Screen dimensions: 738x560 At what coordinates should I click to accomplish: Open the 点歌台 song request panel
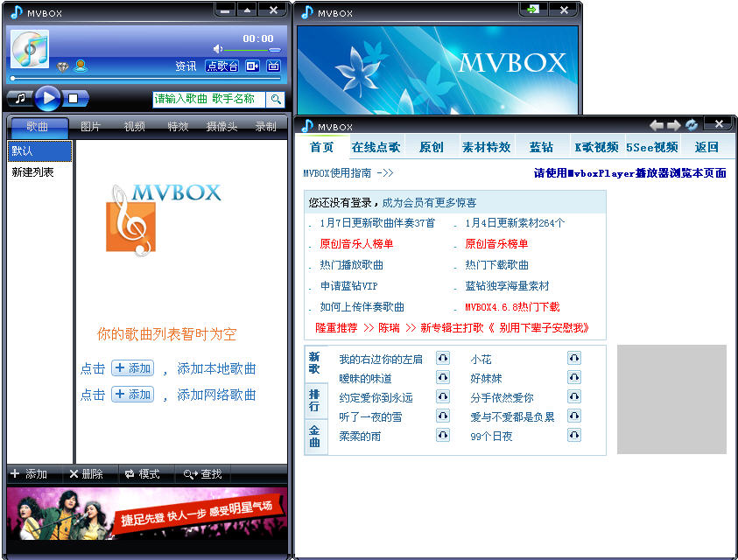click(222, 66)
